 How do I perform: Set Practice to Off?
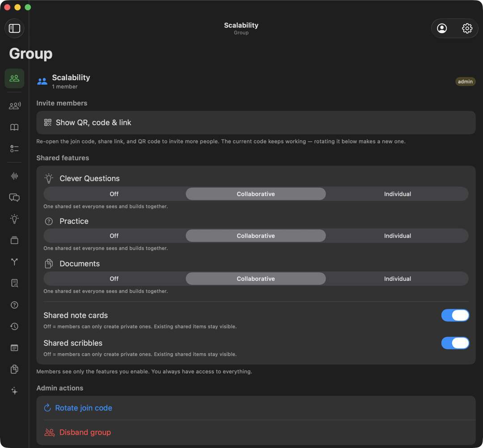point(114,236)
